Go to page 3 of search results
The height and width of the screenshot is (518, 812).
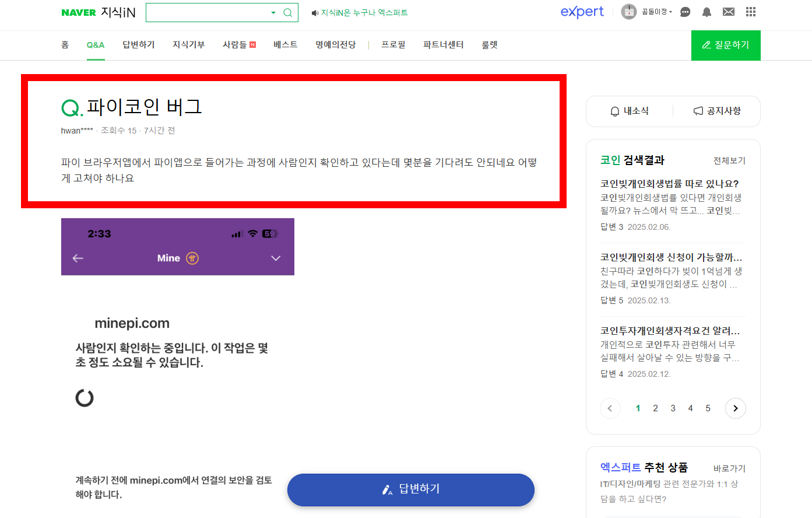click(673, 408)
